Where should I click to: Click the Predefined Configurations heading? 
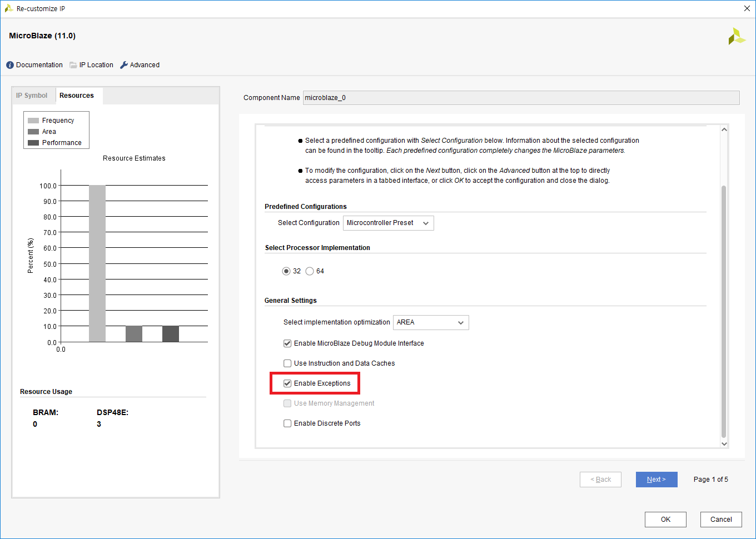tap(306, 207)
